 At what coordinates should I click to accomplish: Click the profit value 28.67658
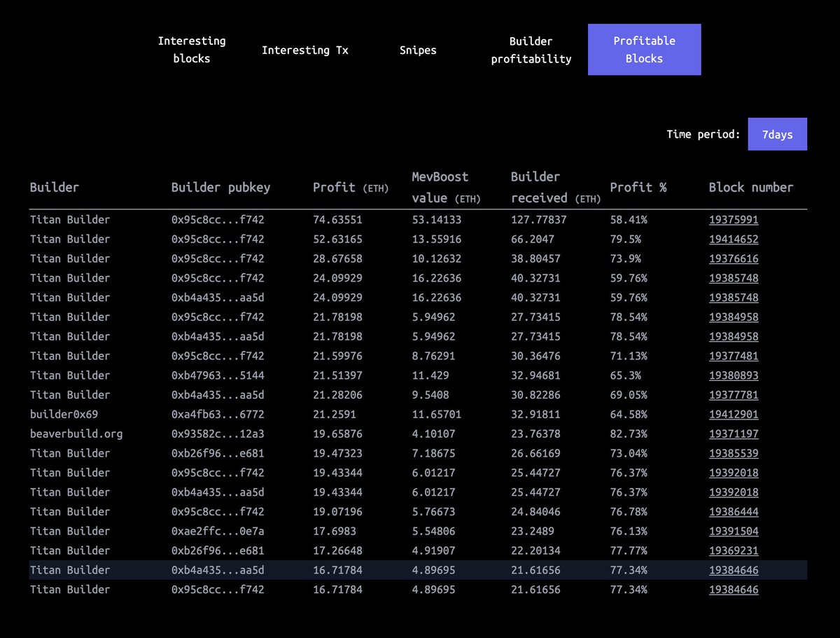[x=338, y=259]
